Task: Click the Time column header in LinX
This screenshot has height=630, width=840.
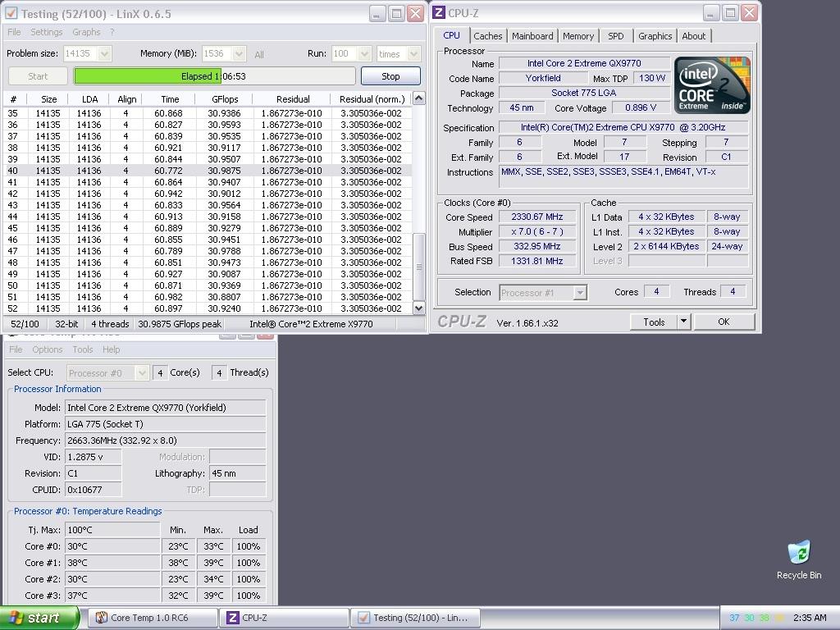Action: click(170, 99)
